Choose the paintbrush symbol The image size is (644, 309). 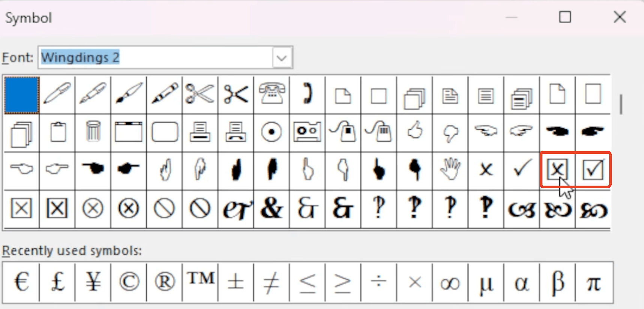(x=129, y=94)
